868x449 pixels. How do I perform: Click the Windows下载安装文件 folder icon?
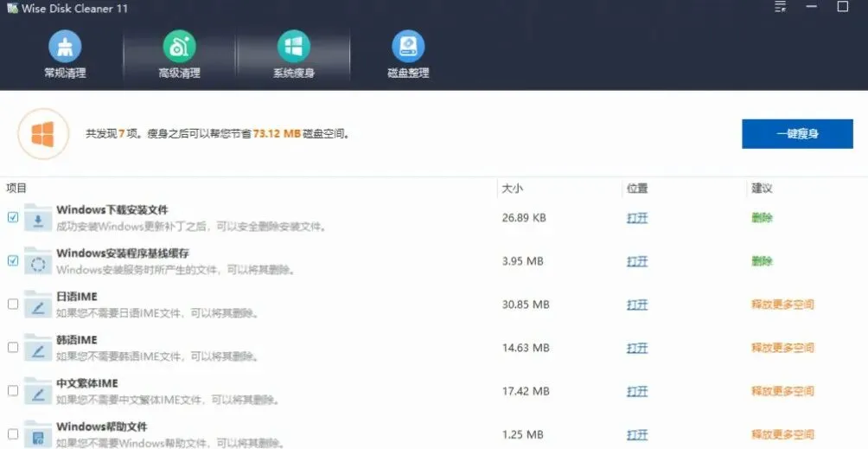pos(38,218)
